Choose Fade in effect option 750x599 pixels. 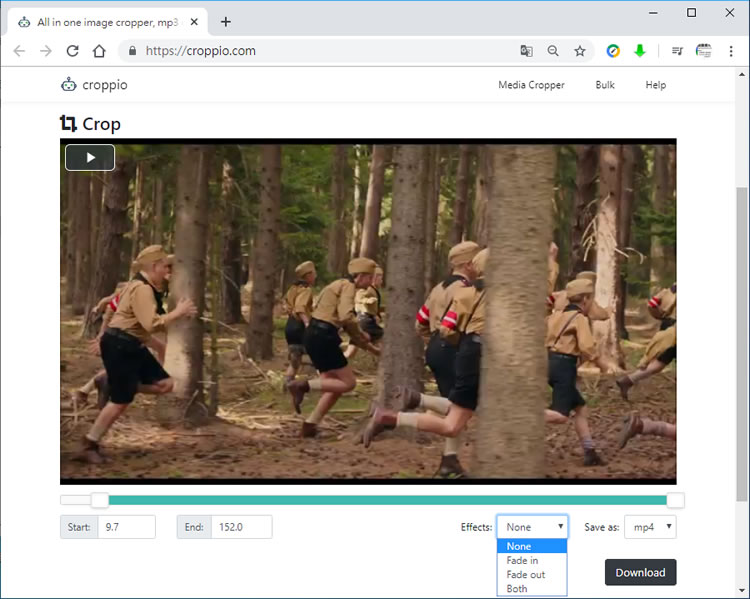click(532, 560)
